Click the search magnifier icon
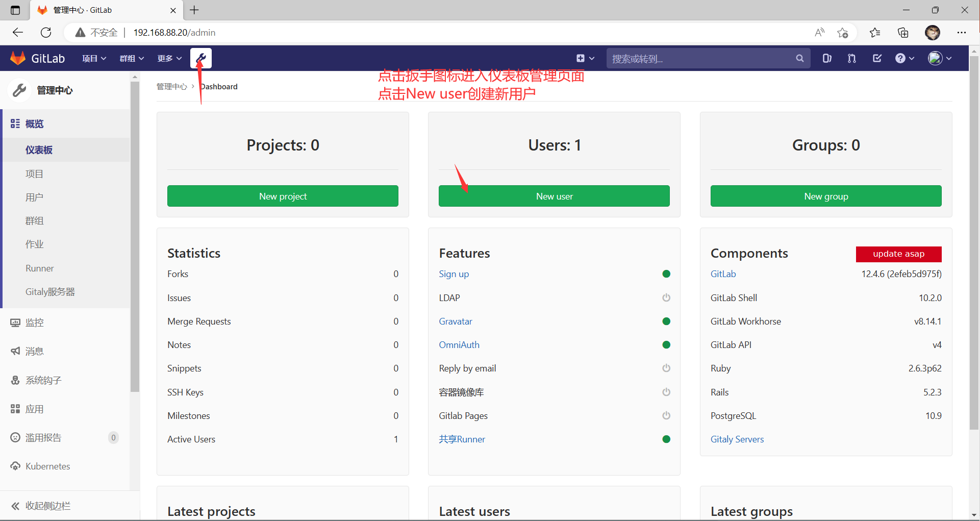 coord(799,59)
